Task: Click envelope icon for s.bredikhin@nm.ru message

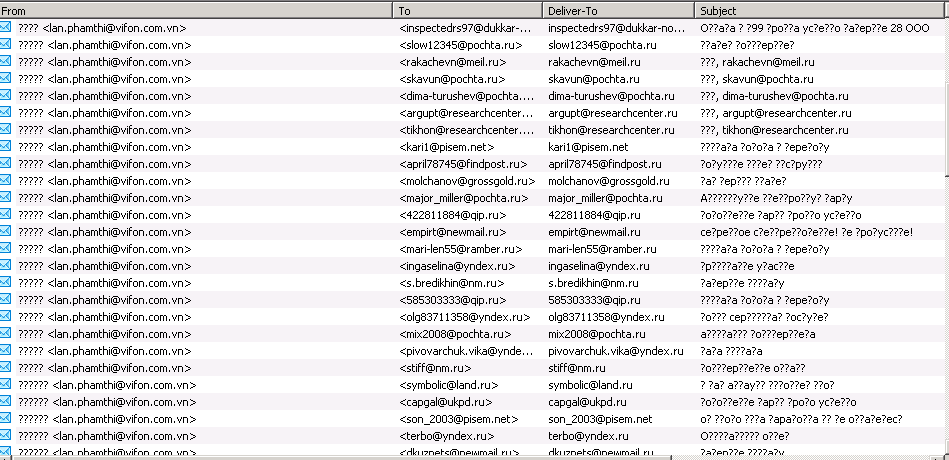Action: point(5,281)
